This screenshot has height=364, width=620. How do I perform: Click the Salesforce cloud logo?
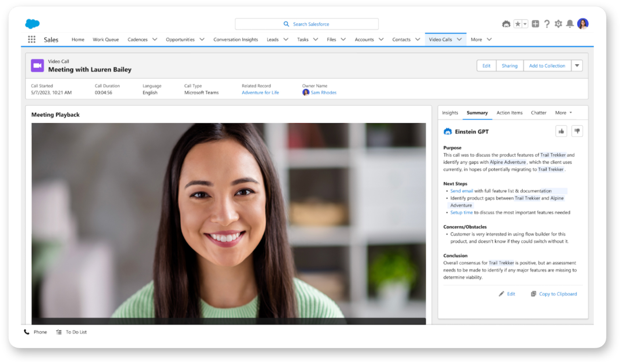32,24
